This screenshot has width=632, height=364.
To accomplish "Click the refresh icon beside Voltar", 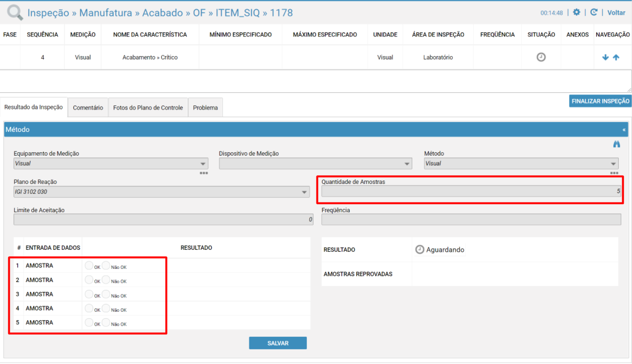I will click(594, 13).
